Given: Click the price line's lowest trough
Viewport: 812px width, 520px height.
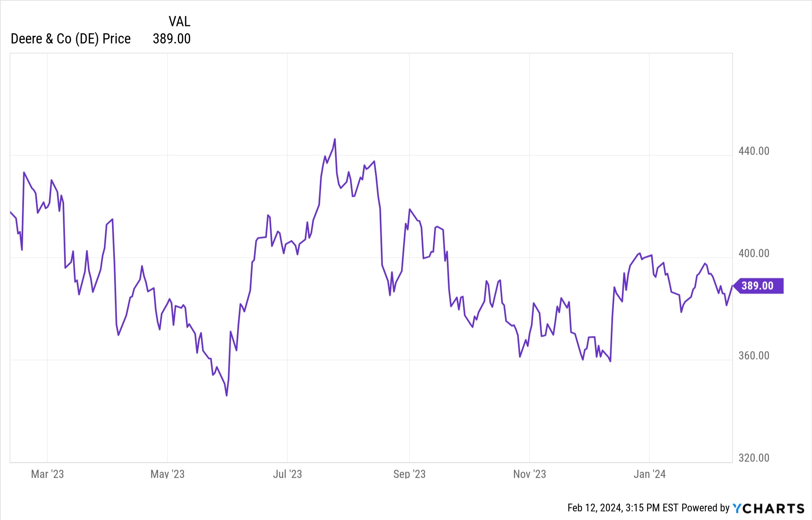Looking at the screenshot, I should [x=227, y=395].
